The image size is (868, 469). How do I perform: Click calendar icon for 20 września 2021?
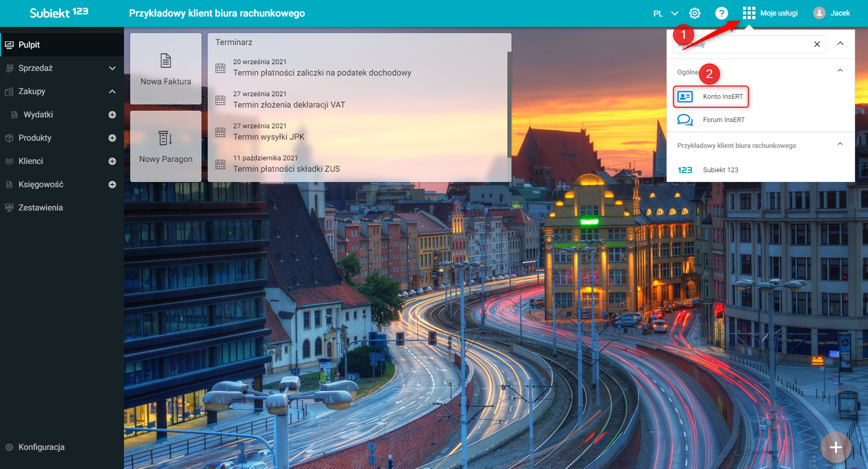pyautogui.click(x=221, y=68)
